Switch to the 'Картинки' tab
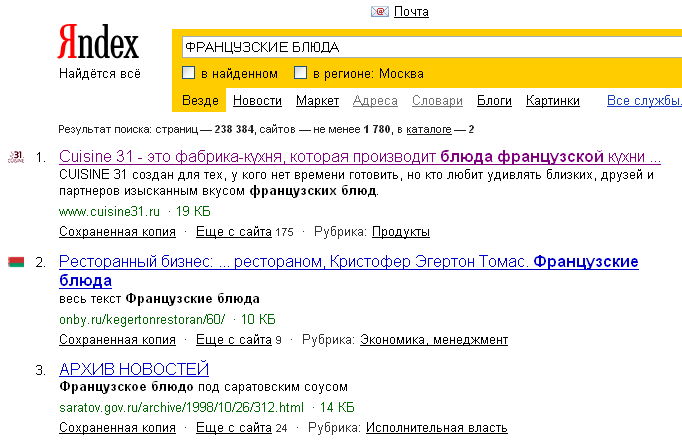Screen dimensions: 682x440 tap(552, 100)
